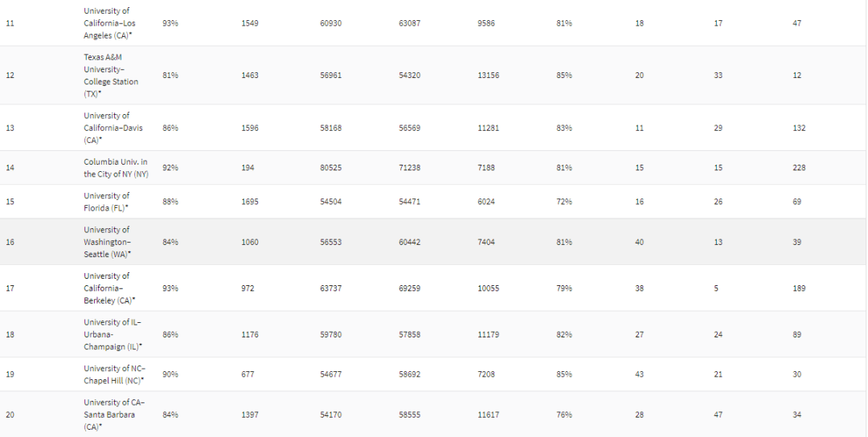Open University of Washington–Seattle entry

108,242
